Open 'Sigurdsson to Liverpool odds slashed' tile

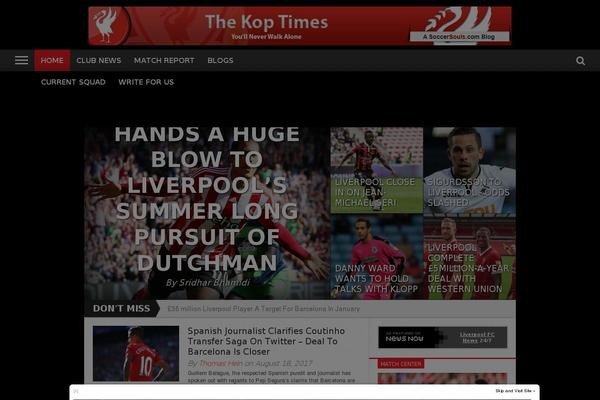(470, 171)
